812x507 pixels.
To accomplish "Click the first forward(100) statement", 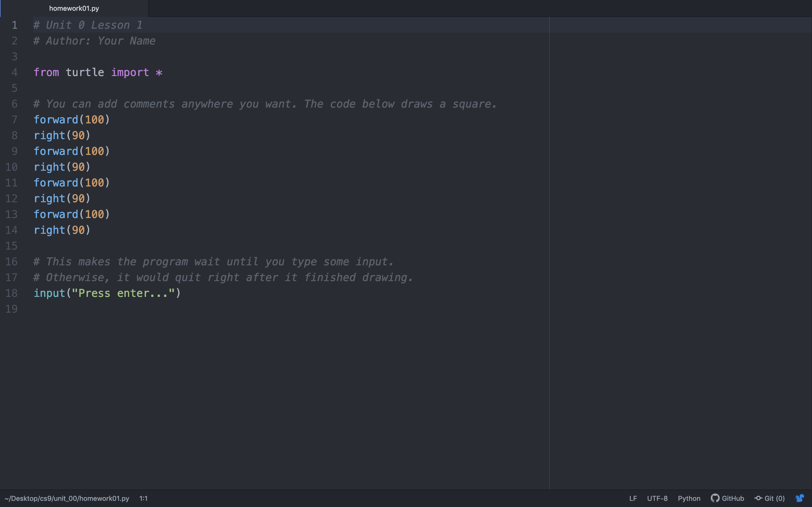I will pyautogui.click(x=71, y=120).
